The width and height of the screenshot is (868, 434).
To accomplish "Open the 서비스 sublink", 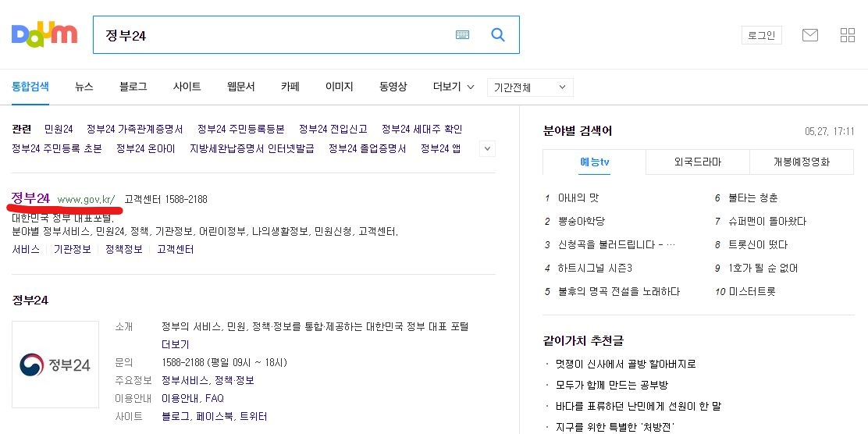I will coord(26,250).
